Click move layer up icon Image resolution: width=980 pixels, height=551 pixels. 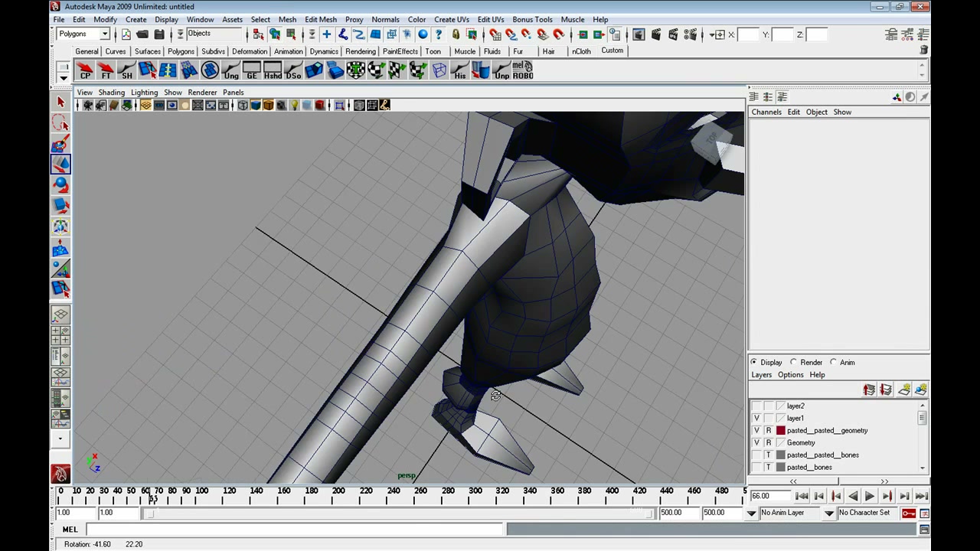pyautogui.click(x=869, y=390)
